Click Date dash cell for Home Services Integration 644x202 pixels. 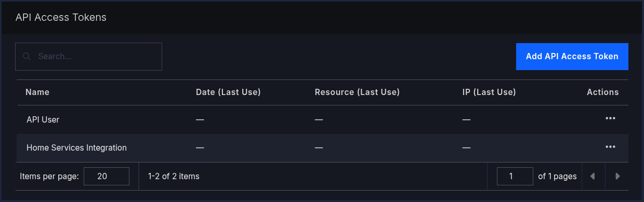[x=200, y=148]
